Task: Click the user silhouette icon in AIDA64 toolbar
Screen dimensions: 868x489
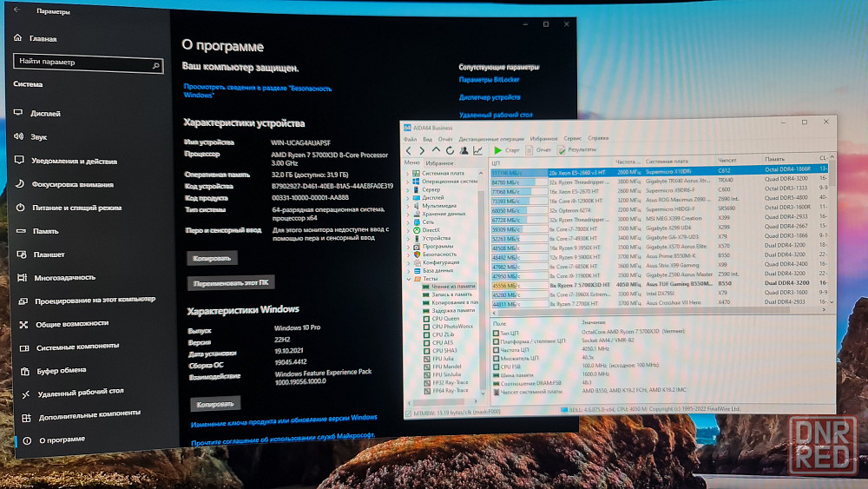Action: click(464, 150)
